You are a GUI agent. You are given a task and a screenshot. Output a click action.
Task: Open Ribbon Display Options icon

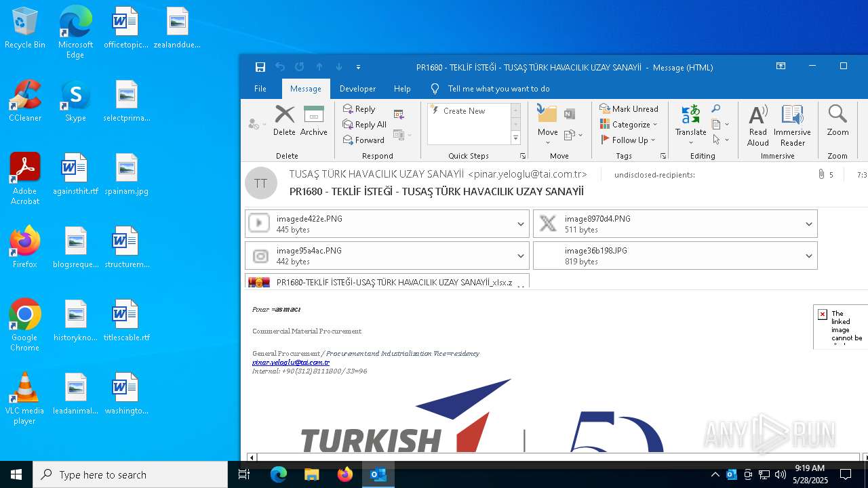781,66
